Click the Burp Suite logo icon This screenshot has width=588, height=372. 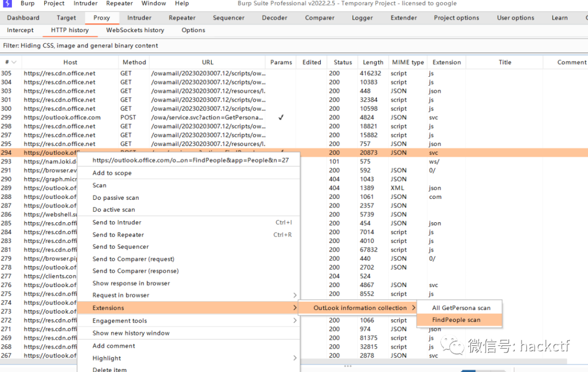8,3
